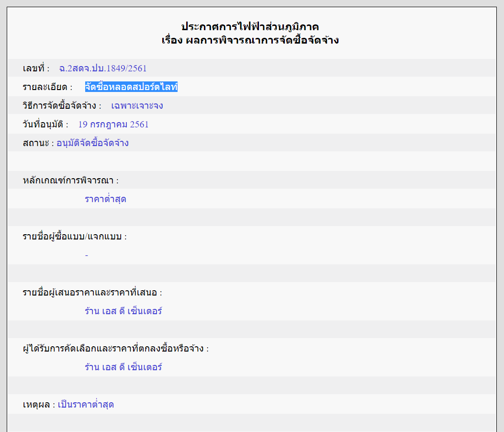Screen dimensions: 504x432
Task: Click the date '19 กรกฎาคม 2561'
Action: pyautogui.click(x=113, y=124)
